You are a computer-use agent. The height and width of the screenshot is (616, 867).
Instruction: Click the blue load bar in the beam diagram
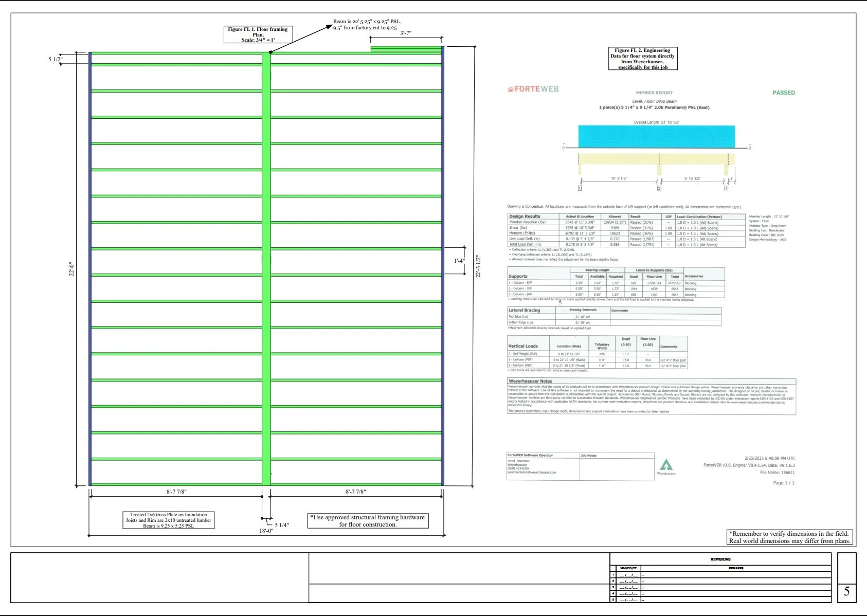tap(657, 136)
